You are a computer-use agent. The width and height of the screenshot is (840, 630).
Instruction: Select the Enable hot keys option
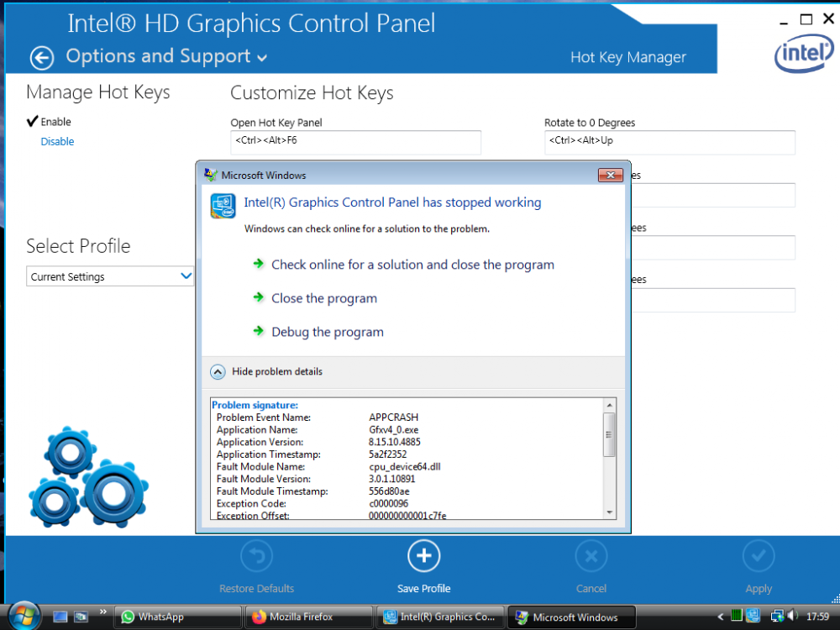pos(55,122)
